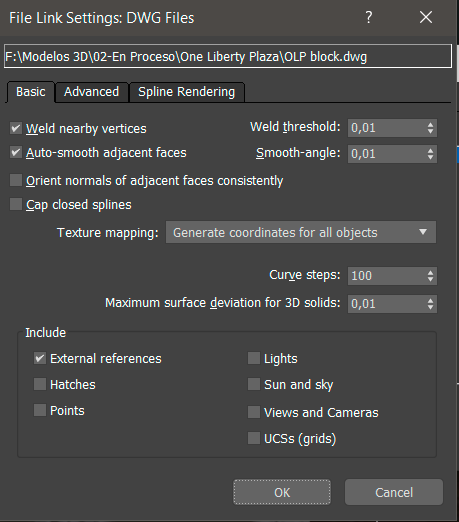Increase Weld threshold with up arrow

coord(430,125)
